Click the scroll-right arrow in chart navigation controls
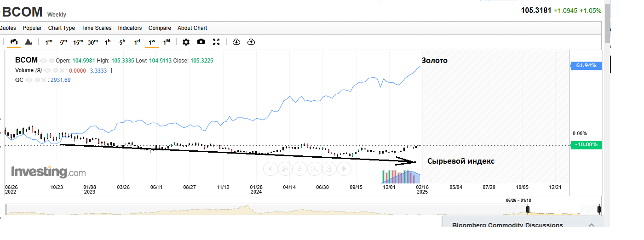644x240 pixels. click(x=344, y=169)
